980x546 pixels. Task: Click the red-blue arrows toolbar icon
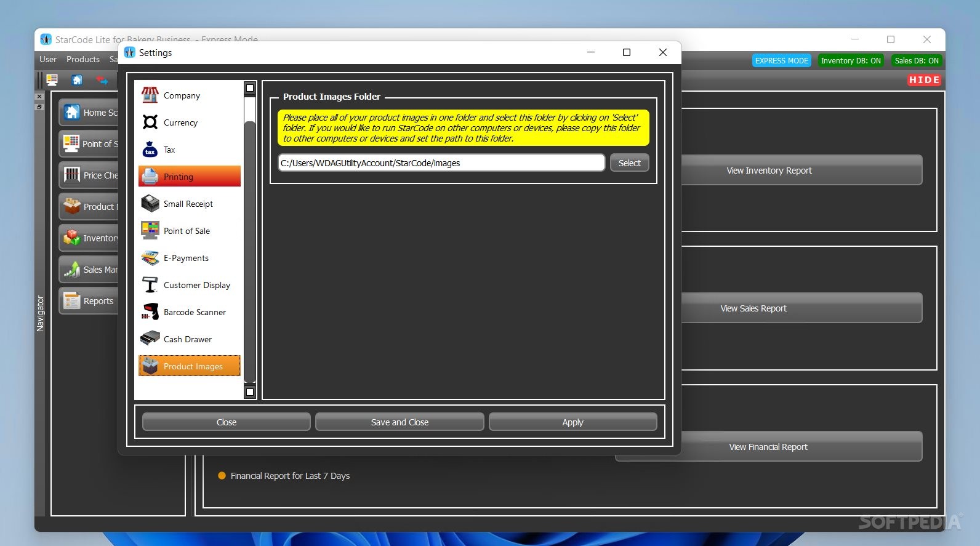pyautogui.click(x=102, y=80)
